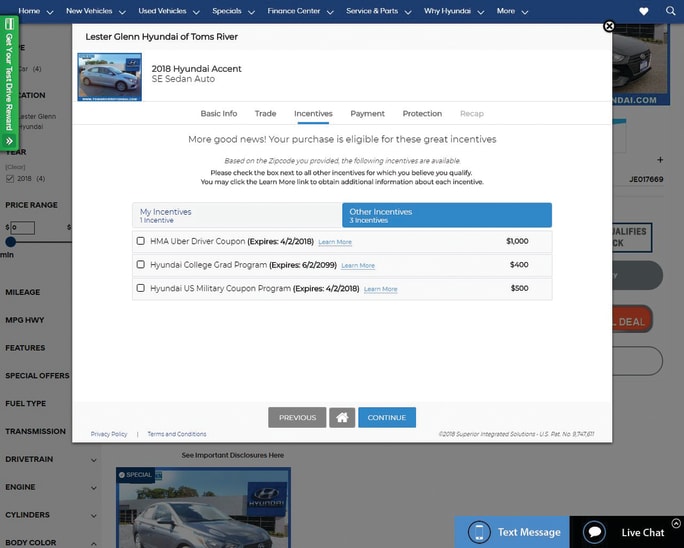Check Hyundai US Military Coupon Program box
The image size is (684, 548).
pyautogui.click(x=141, y=288)
